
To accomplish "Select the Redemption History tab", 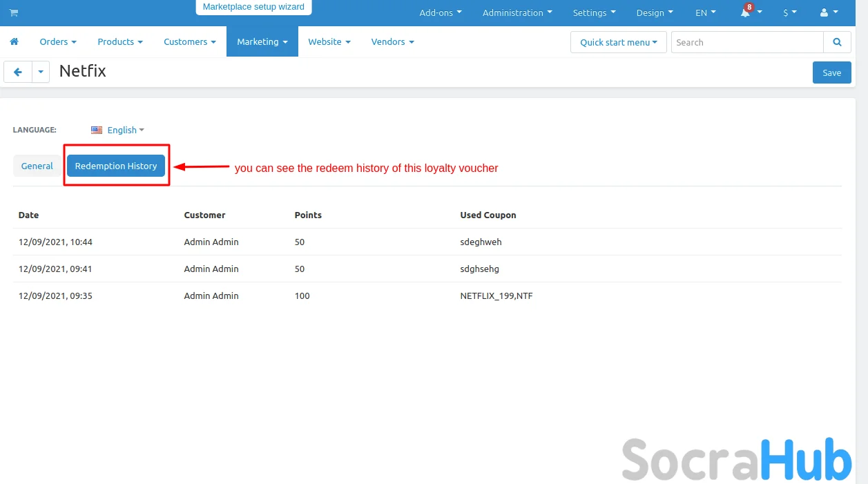I will (116, 166).
